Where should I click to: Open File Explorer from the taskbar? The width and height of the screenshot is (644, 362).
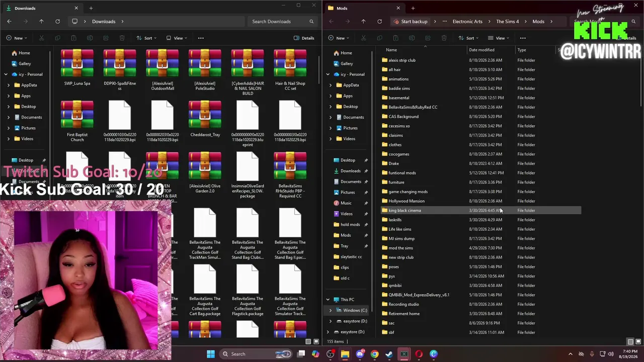coord(345,354)
